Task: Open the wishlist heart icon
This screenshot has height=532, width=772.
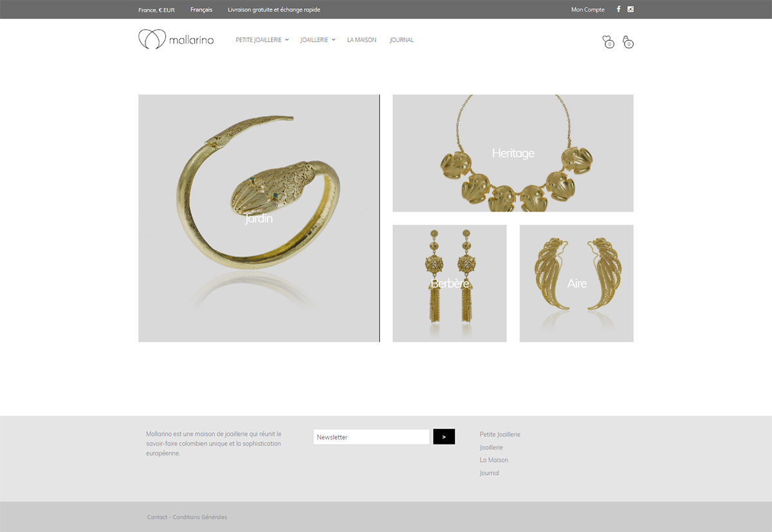Action: 609,42
